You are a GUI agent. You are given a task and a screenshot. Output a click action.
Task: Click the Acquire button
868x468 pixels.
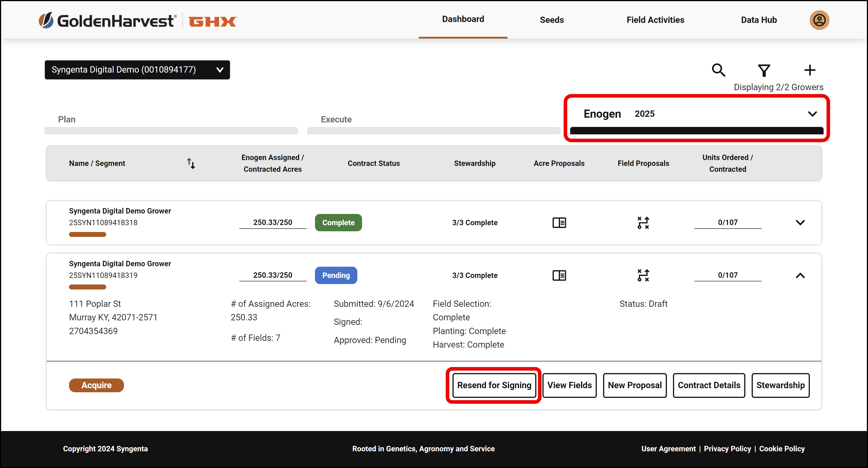pos(96,385)
